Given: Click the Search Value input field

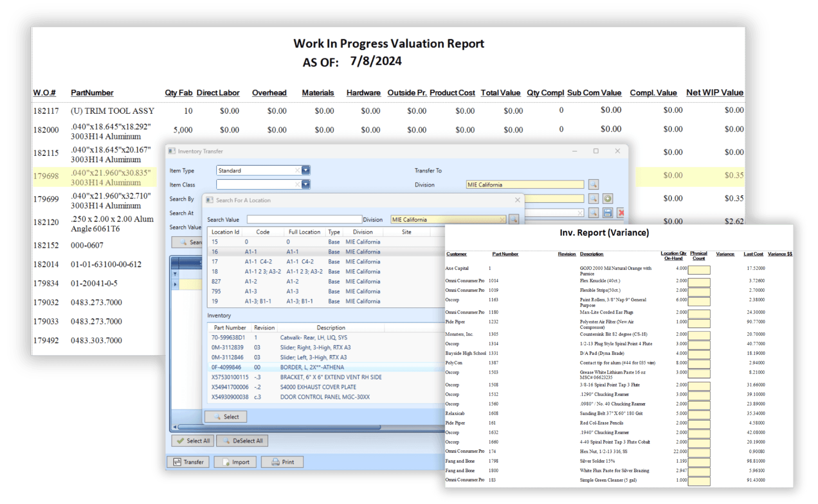Looking at the screenshot, I should 305,220.
